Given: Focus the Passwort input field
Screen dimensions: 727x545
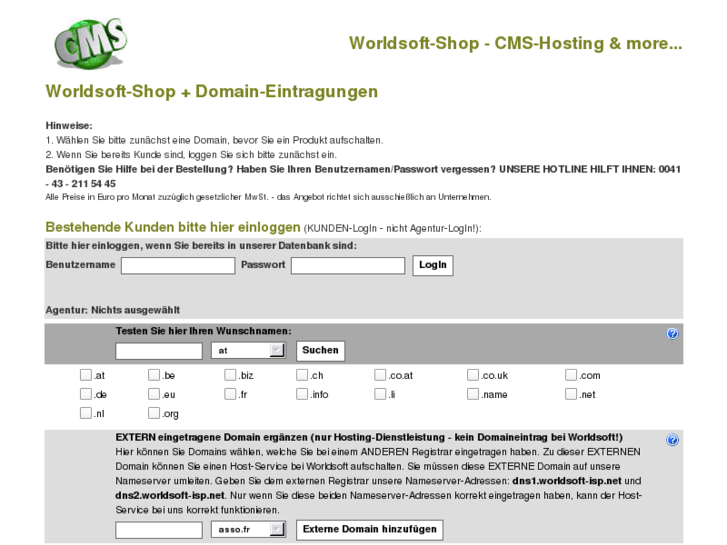Looking at the screenshot, I should point(348,266).
